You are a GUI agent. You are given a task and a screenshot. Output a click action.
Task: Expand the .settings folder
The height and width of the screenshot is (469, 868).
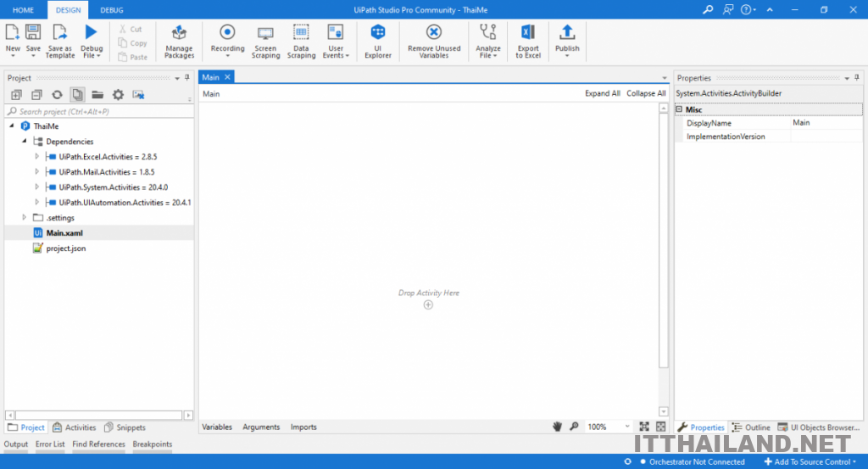pos(25,217)
